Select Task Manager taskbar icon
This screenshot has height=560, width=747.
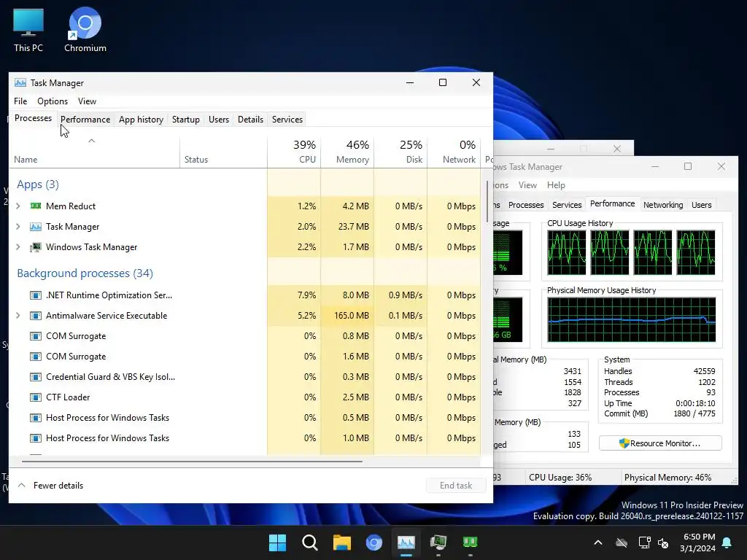click(406, 542)
